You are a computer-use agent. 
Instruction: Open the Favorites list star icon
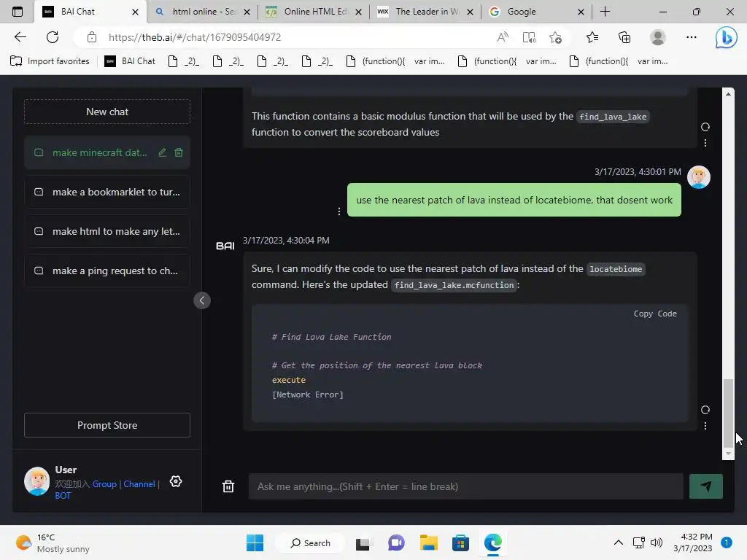[592, 37]
